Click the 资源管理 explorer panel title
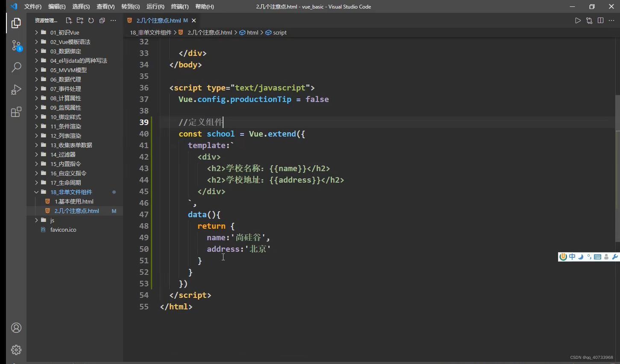This screenshot has width=620, height=364. point(46,20)
